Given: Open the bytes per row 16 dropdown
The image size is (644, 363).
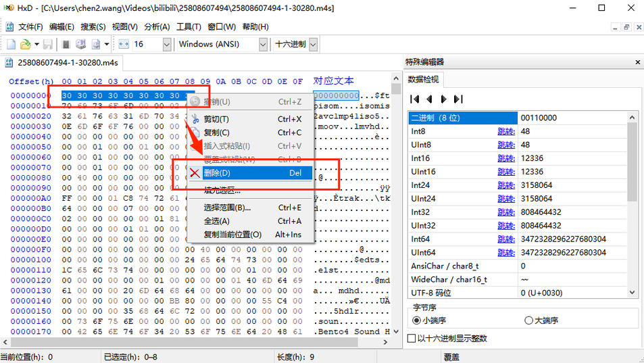Looking at the screenshot, I should point(167,45).
